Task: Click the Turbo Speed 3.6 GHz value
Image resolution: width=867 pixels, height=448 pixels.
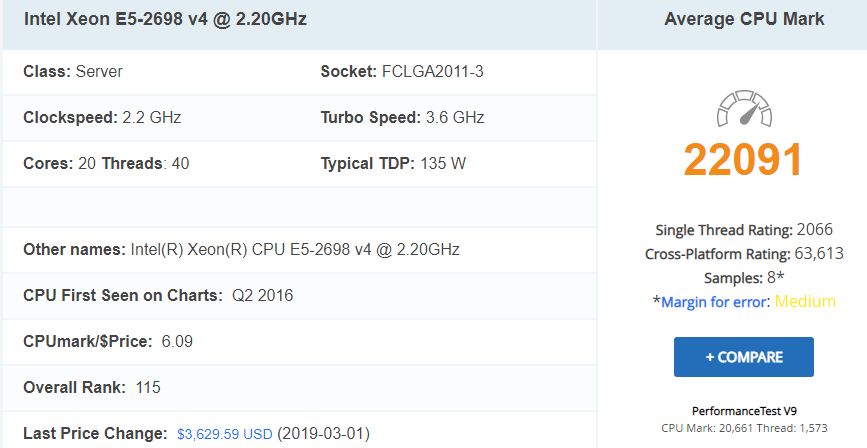Action: [402, 117]
